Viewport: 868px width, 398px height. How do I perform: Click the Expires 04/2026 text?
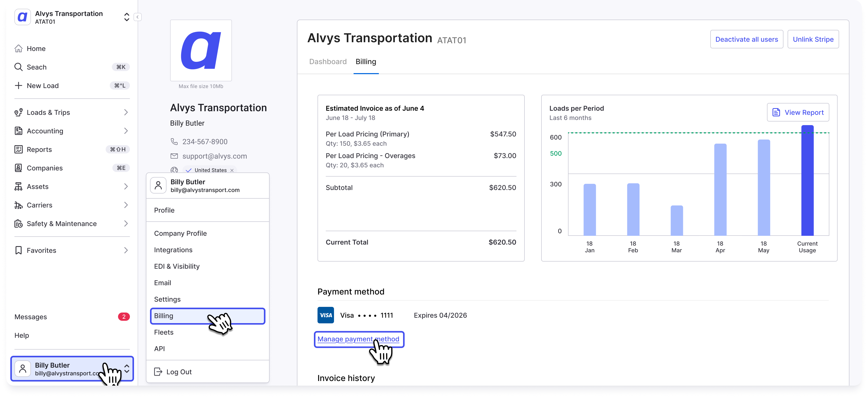click(x=440, y=315)
